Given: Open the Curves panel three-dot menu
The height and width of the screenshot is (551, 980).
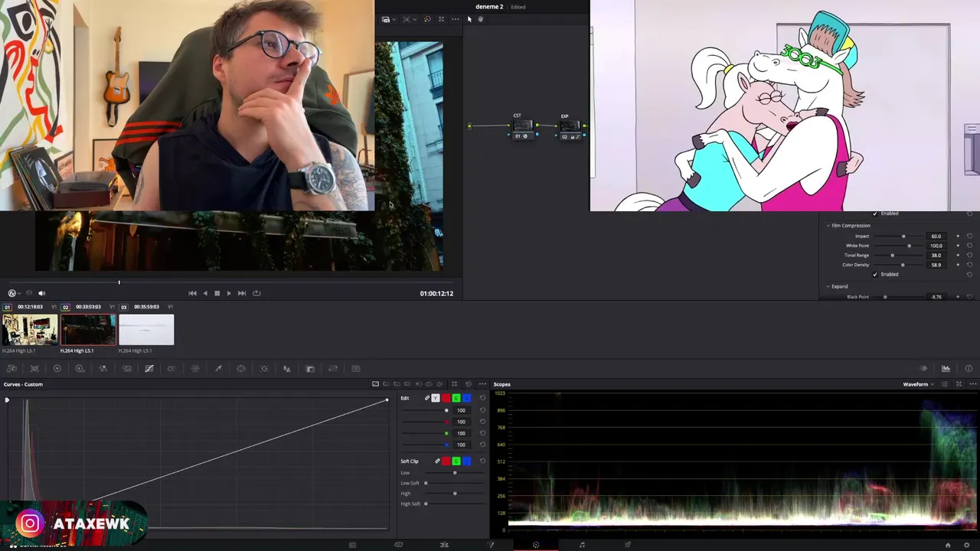Looking at the screenshot, I should click(x=482, y=384).
